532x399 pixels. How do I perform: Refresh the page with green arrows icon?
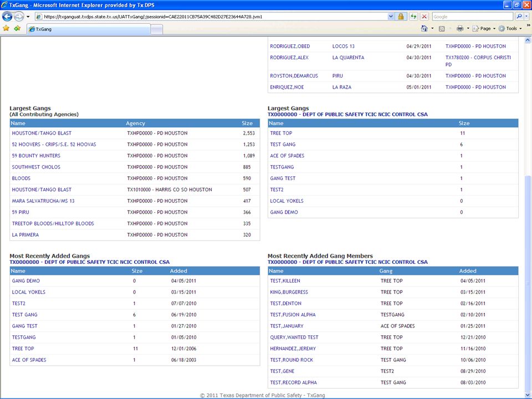(413, 17)
